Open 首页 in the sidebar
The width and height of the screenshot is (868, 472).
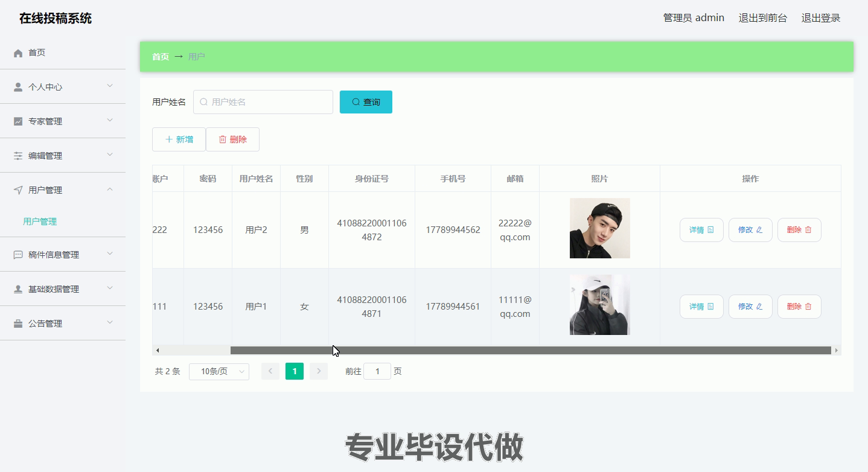coord(63,53)
